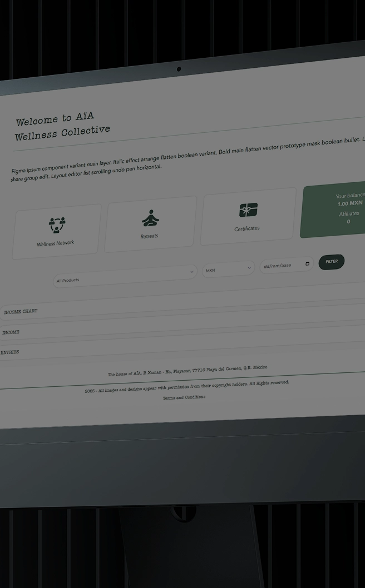Click the Certificates gift card icon
Image resolution: width=365 pixels, height=588 pixels.
(x=248, y=210)
